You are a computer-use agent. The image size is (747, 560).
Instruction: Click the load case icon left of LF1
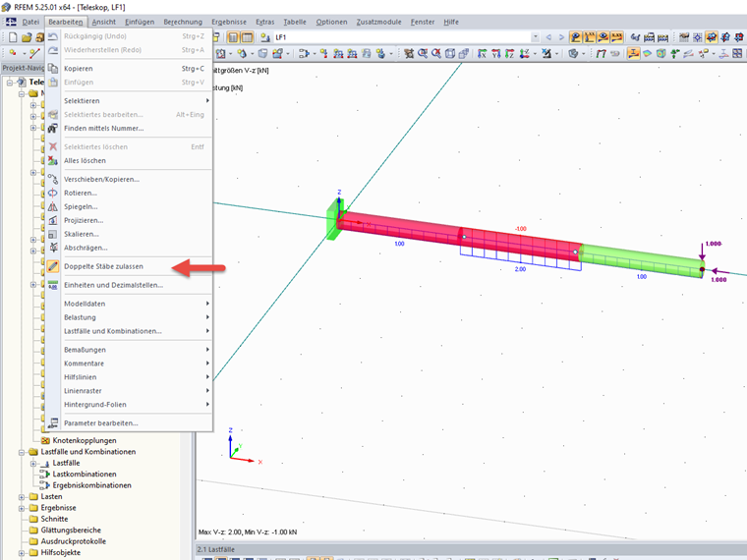pos(265,37)
